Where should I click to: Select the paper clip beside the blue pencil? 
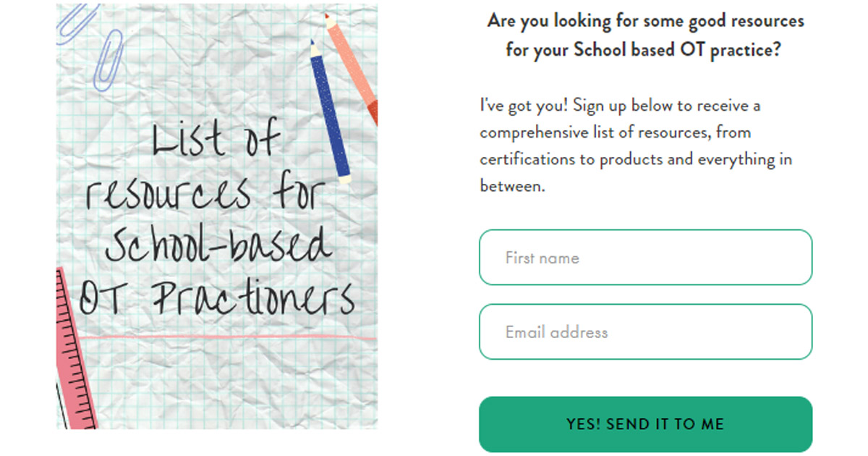click(x=108, y=60)
